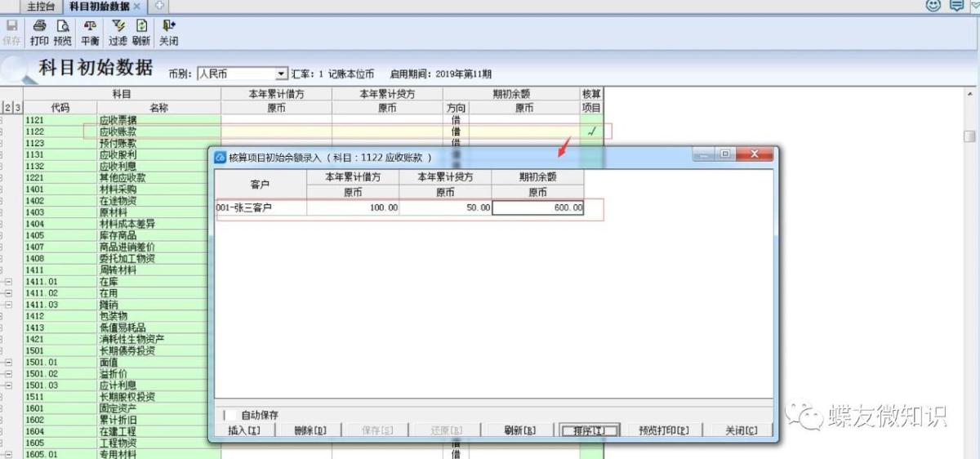
Task: Click the 预览打印 button in the dialog
Action: (663, 430)
